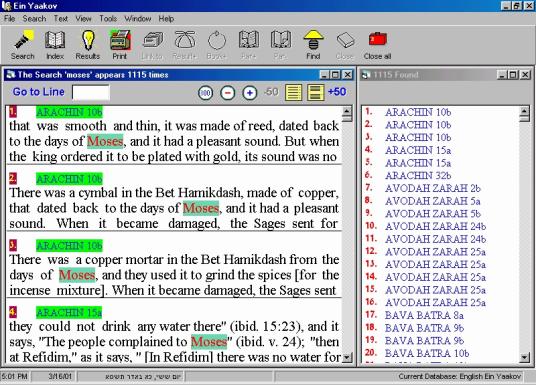The image size is (536, 385).
Task: Select result 17 BAVA BATRA 8a
Action: (424, 315)
